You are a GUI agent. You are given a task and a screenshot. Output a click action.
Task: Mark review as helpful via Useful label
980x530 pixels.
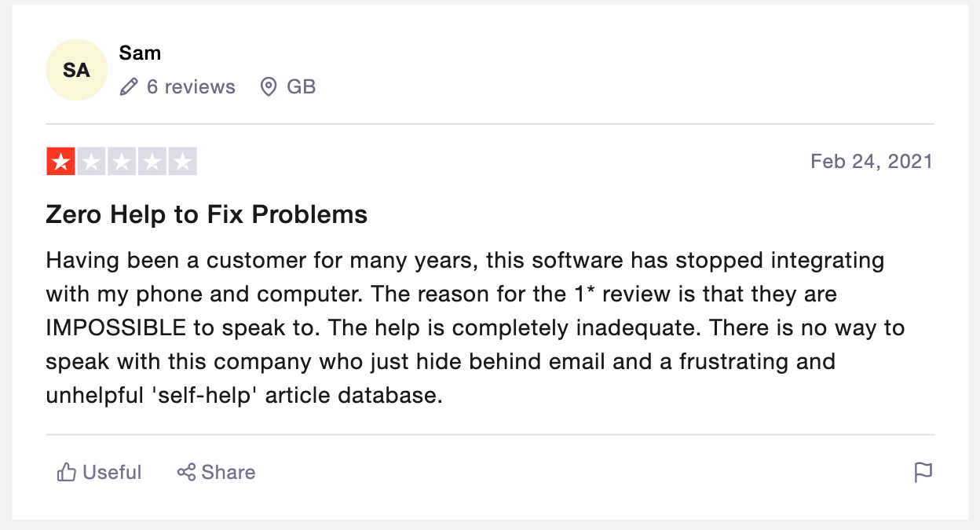(x=112, y=472)
